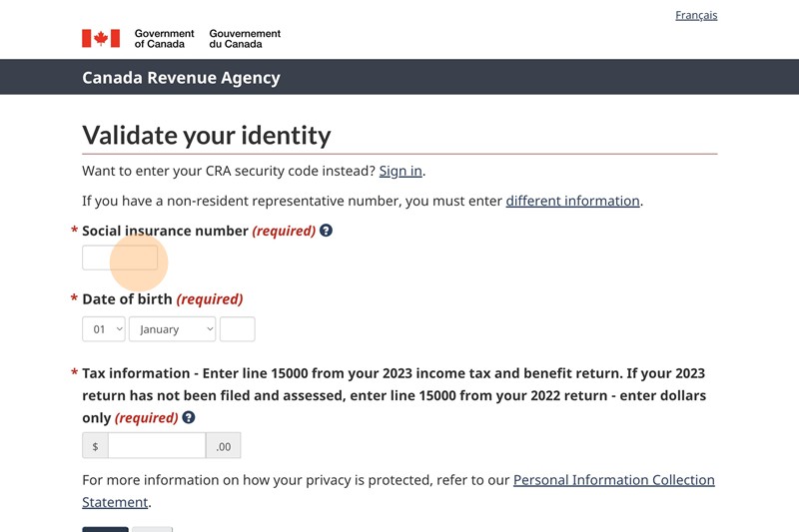This screenshot has height=532, width=799.
Task: Click the .00 cents suffix box
Action: click(224, 445)
